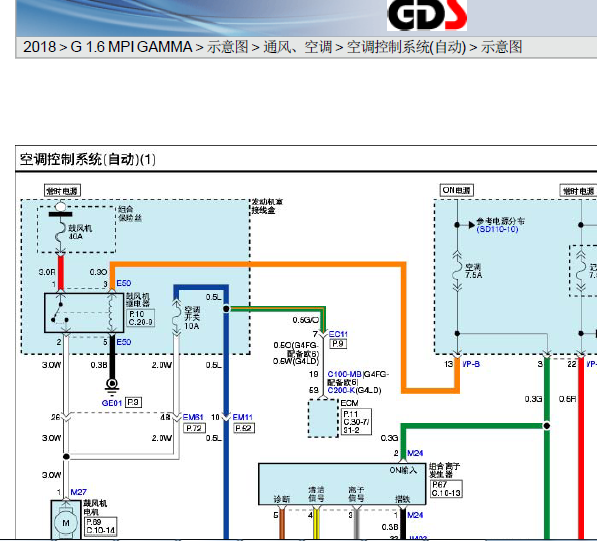This screenshot has height=541, width=597.
Task: Select the last 示意图 breadcrumb entry
Action: pos(501,47)
